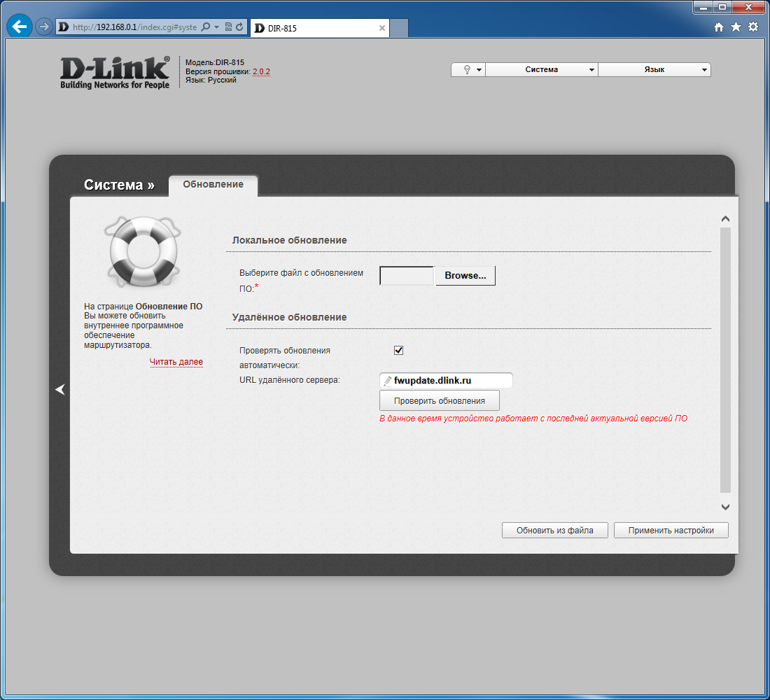Click the browser Home icon
Image resolution: width=770 pixels, height=700 pixels.
(x=720, y=26)
